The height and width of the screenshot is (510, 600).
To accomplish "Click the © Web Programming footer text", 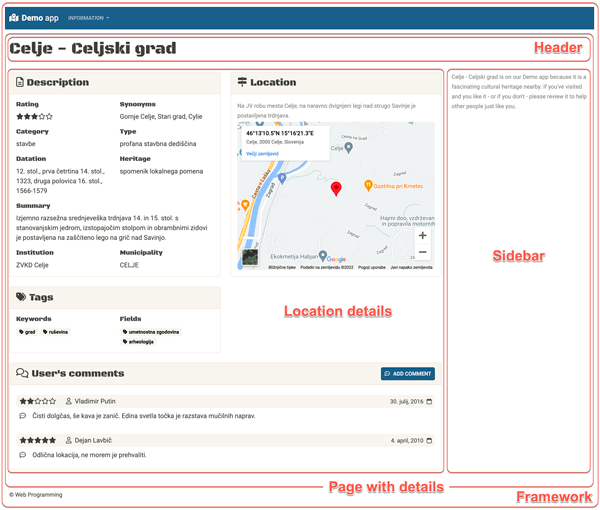I will click(36, 495).
